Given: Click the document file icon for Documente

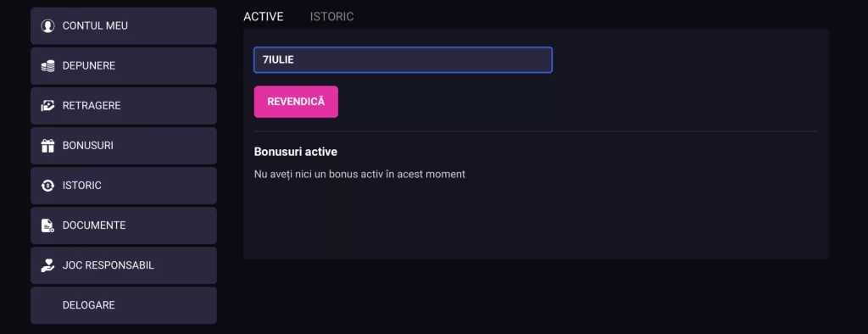Looking at the screenshot, I should click(x=48, y=225).
